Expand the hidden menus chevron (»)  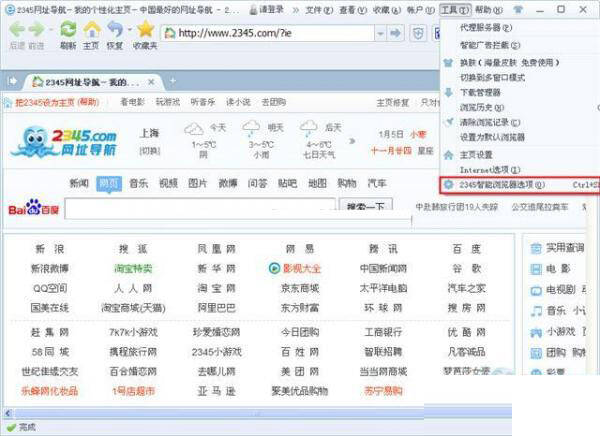click(295, 10)
